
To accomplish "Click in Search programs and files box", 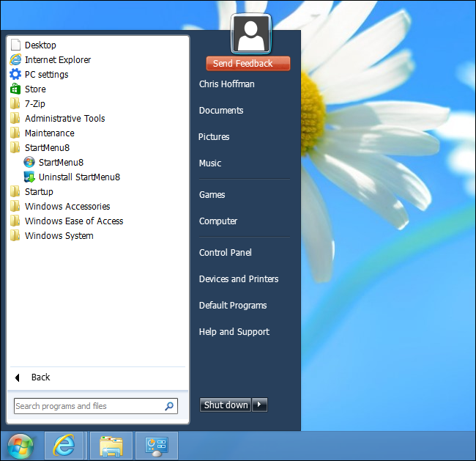I will (96, 406).
